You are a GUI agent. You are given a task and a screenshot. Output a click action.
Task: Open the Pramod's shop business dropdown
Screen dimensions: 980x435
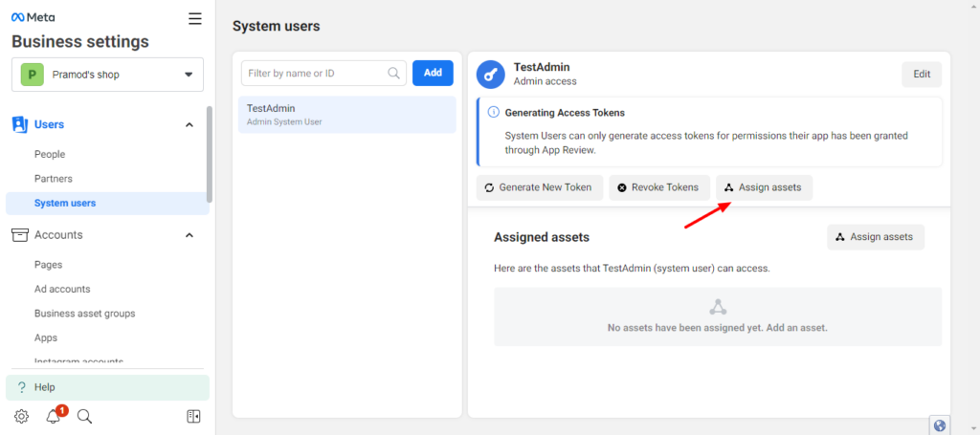pos(108,75)
